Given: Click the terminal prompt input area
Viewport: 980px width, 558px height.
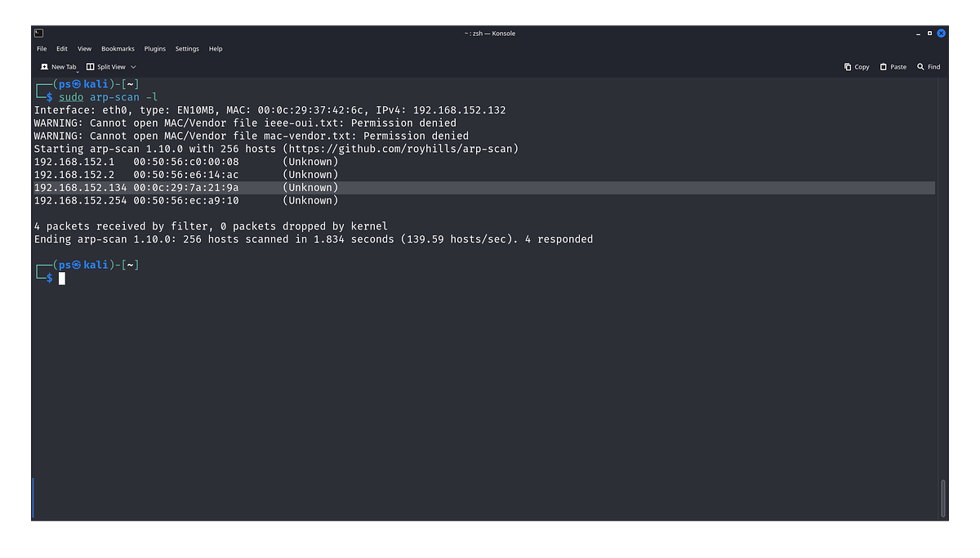Looking at the screenshot, I should (62, 278).
